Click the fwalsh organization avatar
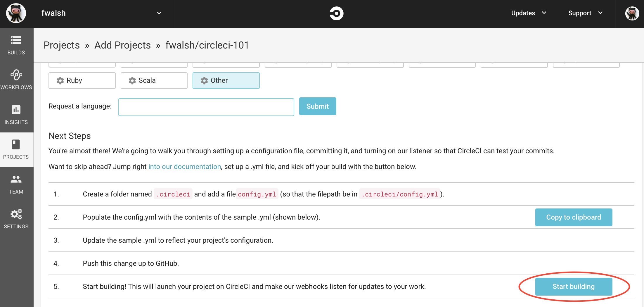The height and width of the screenshot is (307, 644). tap(16, 13)
